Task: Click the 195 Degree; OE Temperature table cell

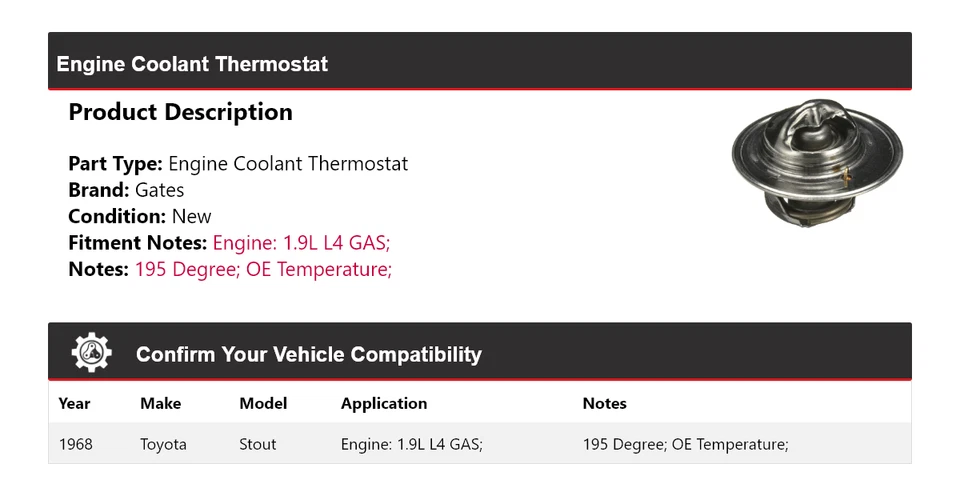Action: coord(685,444)
